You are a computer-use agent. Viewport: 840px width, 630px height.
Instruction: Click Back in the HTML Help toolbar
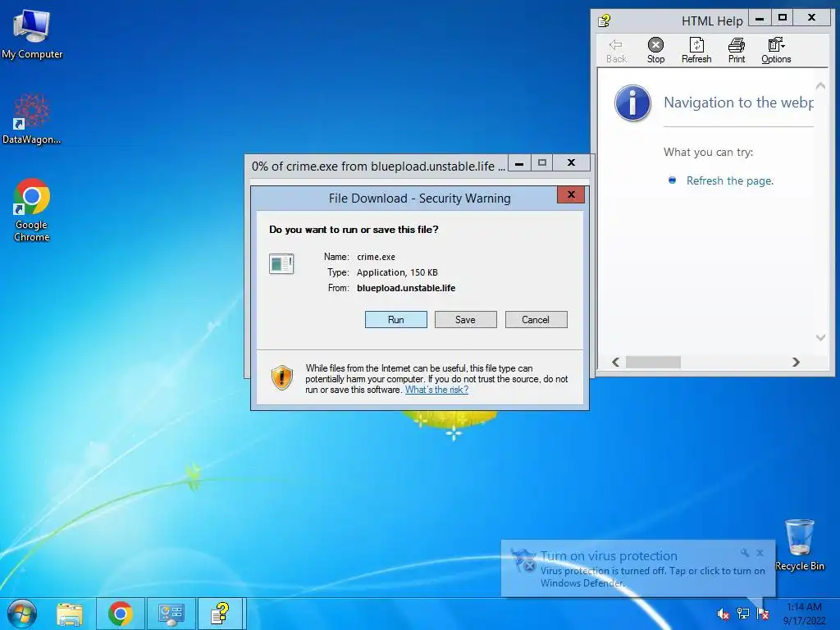pos(616,51)
